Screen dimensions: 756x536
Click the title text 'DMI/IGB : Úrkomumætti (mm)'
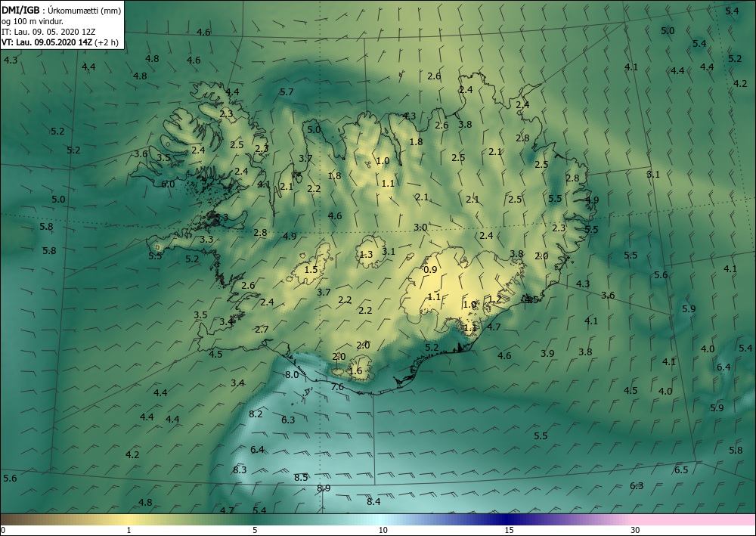[61, 10]
